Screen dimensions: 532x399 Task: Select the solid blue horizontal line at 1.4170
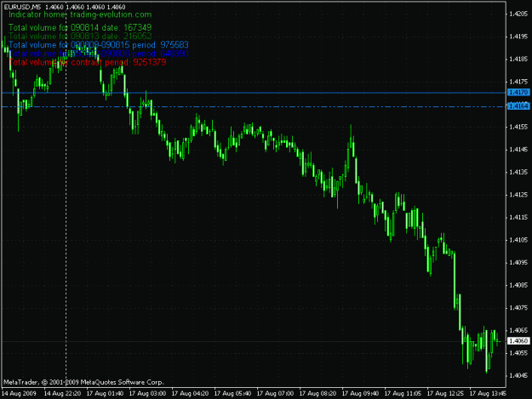pyautogui.click(x=254, y=93)
